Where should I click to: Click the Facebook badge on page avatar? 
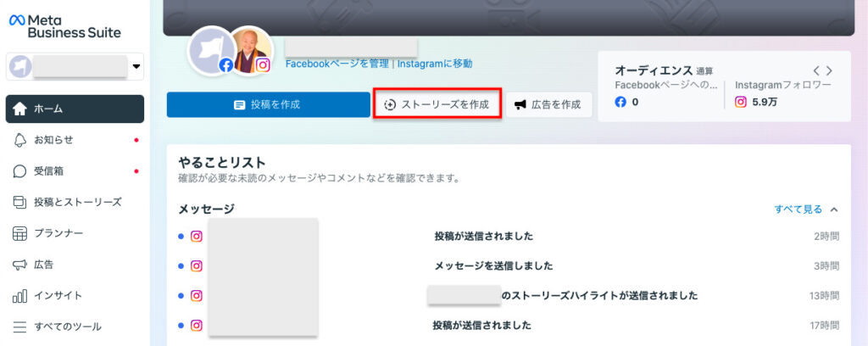click(x=225, y=65)
